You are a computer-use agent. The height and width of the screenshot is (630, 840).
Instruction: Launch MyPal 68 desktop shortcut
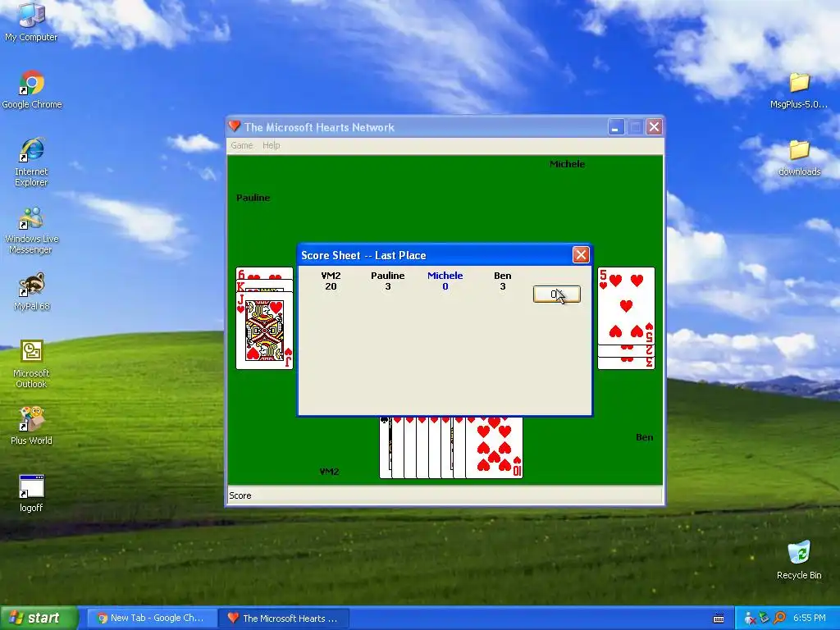point(31,292)
